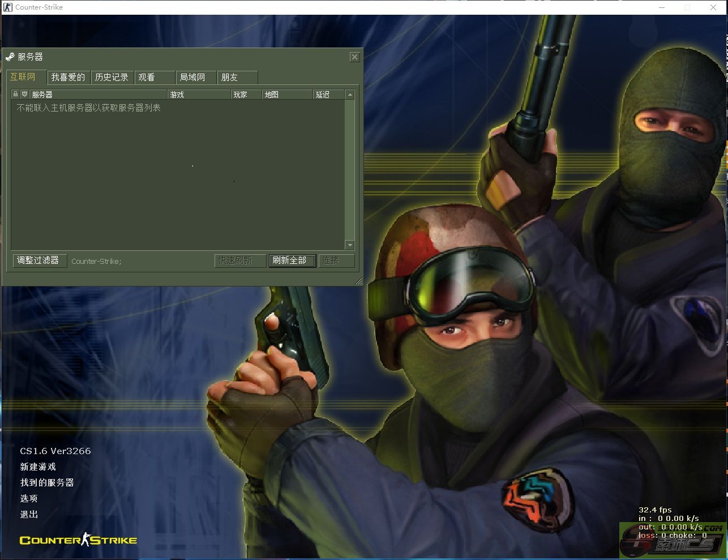
Task: Click the 刷新全部 refresh all button
Action: pyautogui.click(x=292, y=260)
